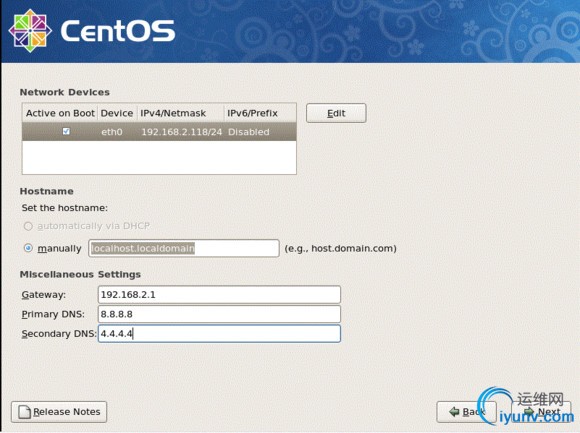
Task: Click the Edit button for network devices
Action: click(x=336, y=113)
